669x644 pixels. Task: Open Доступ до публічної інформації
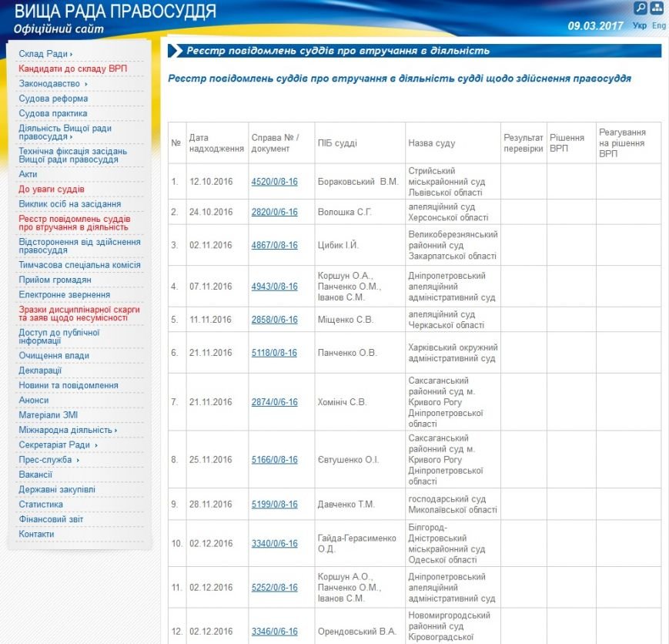click(59, 337)
